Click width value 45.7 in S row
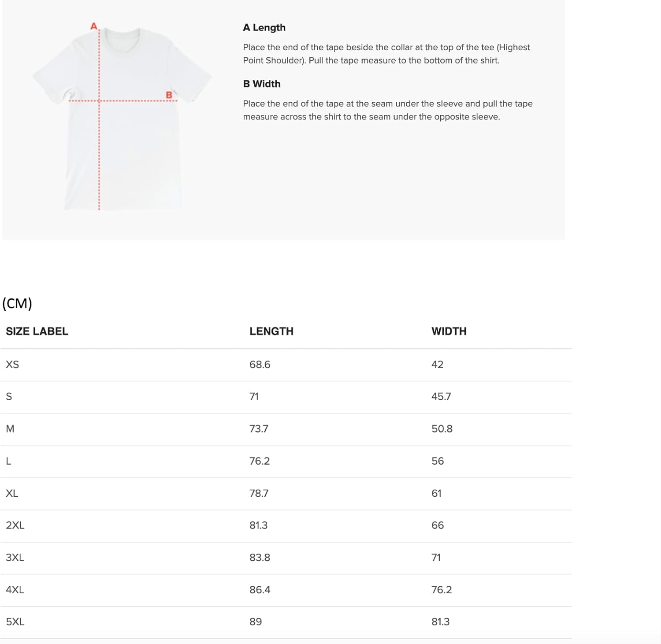 coord(441,397)
